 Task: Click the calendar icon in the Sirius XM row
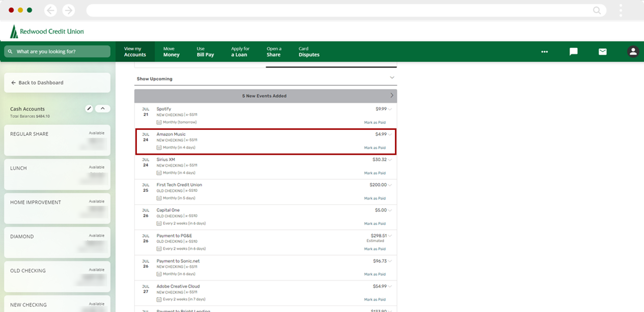(159, 173)
